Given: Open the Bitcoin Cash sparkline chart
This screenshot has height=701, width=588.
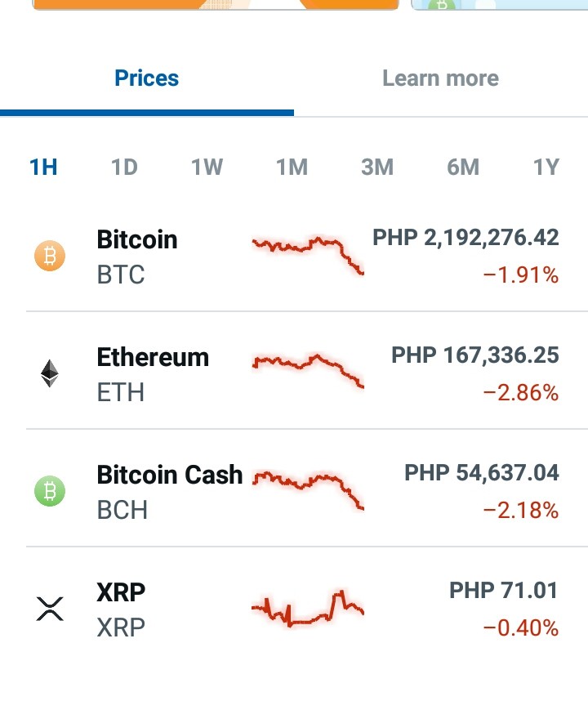Looking at the screenshot, I should (x=308, y=489).
